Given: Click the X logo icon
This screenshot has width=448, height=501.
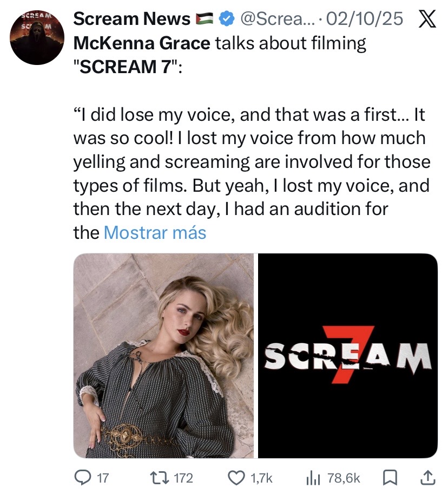Looking at the screenshot, I should (x=427, y=19).
